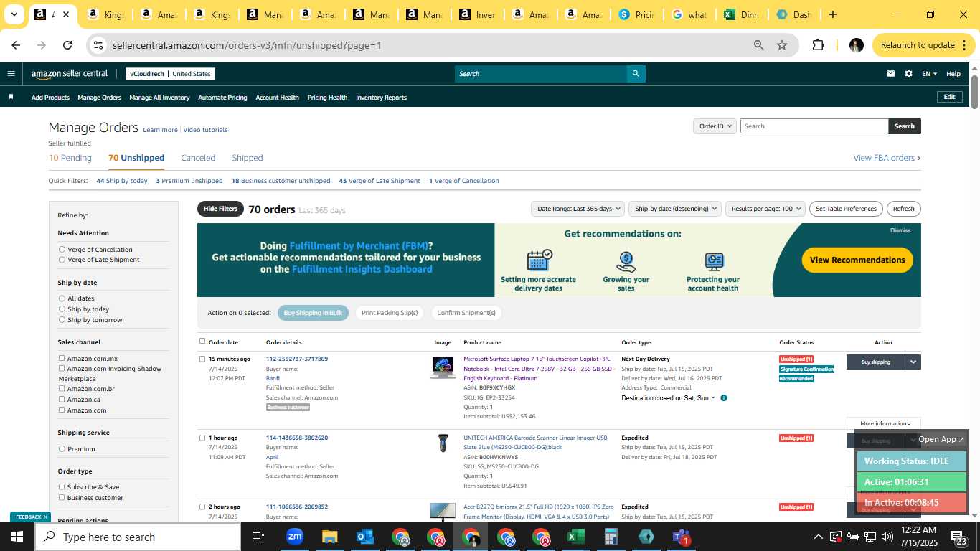Switch to the Canceled orders tab
980x551 pixels.
(x=198, y=158)
